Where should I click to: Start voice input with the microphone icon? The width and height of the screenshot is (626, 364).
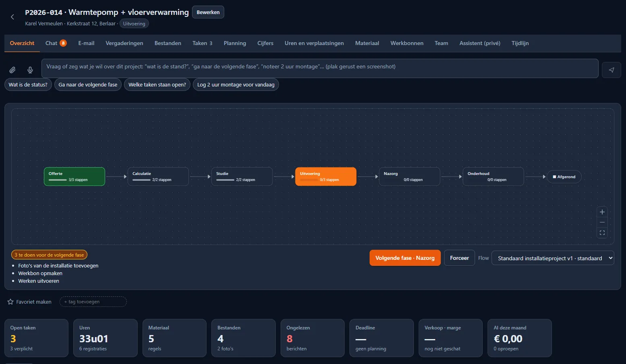(30, 70)
